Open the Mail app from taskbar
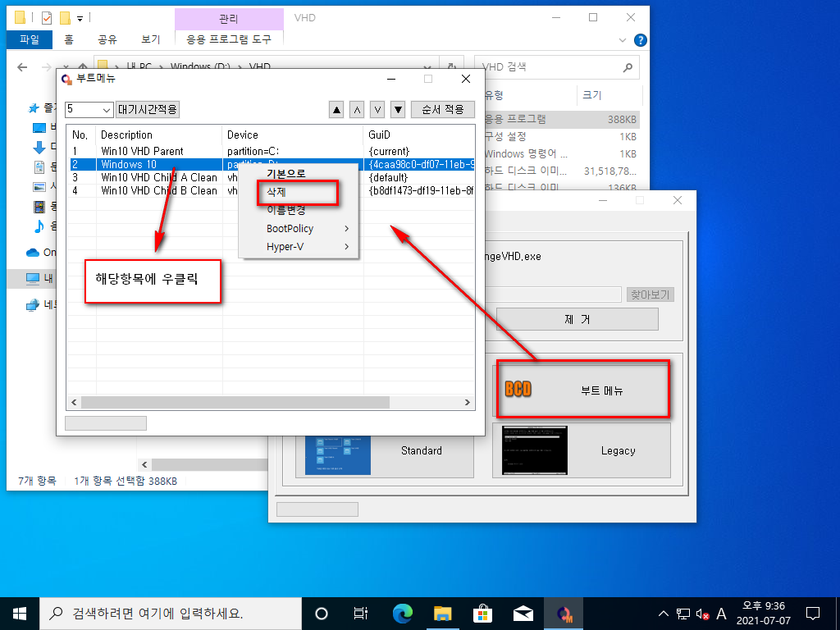840x630 pixels. [523, 614]
